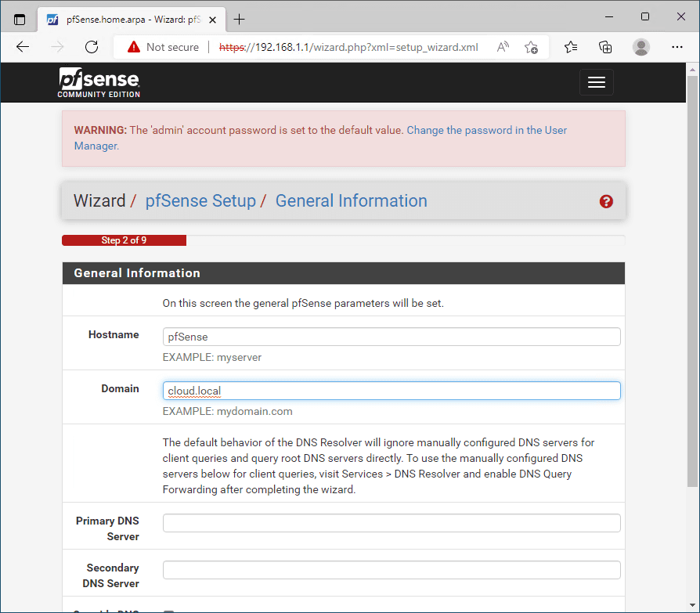The height and width of the screenshot is (613, 700).
Task: Open the Collections icon
Action: (x=605, y=47)
